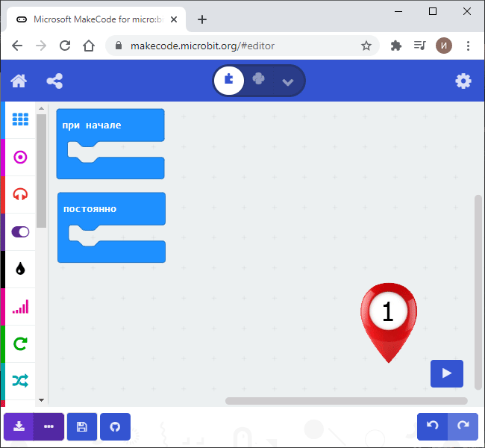Open the Led category toggle icon

pyautogui.click(x=20, y=232)
